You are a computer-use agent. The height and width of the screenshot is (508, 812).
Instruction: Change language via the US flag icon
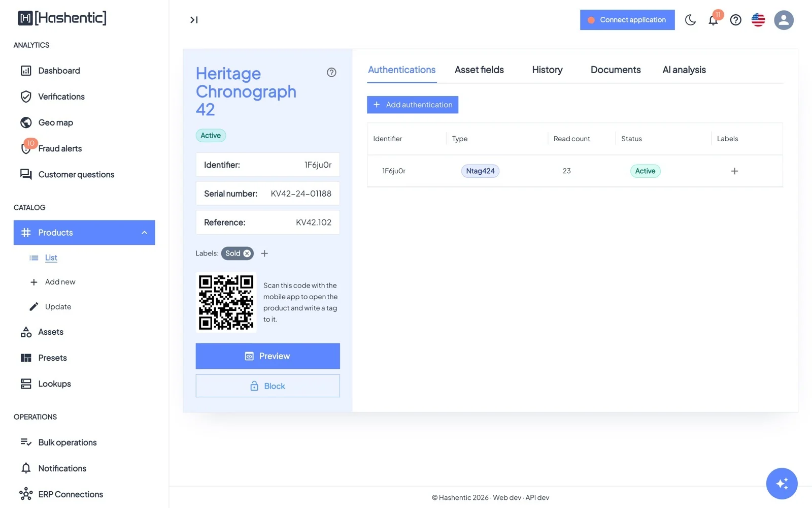[x=758, y=20]
